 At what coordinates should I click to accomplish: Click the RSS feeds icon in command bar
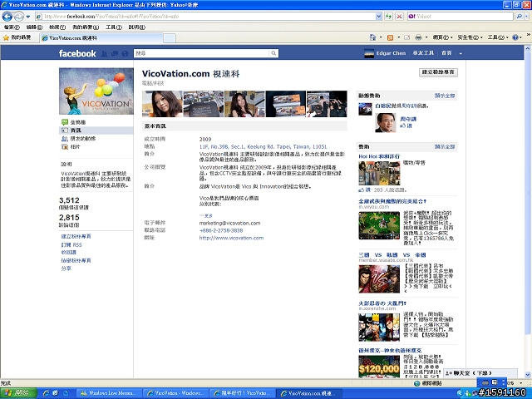click(390, 37)
